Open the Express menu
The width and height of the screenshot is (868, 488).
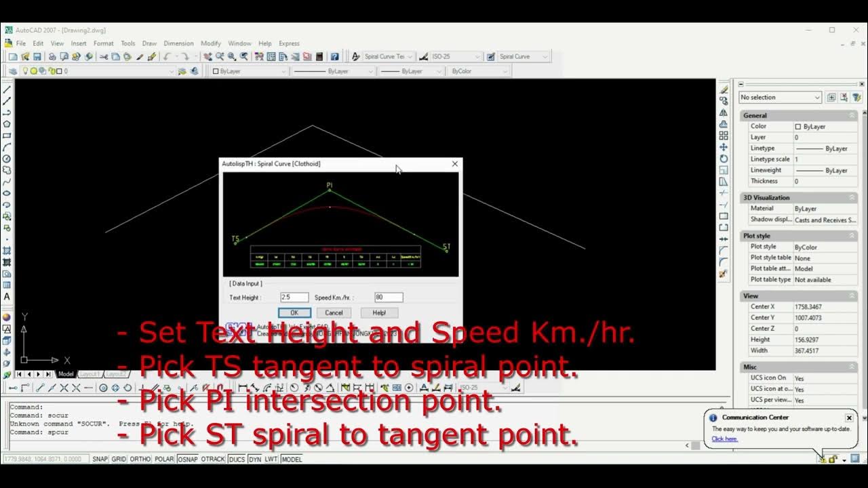click(289, 43)
